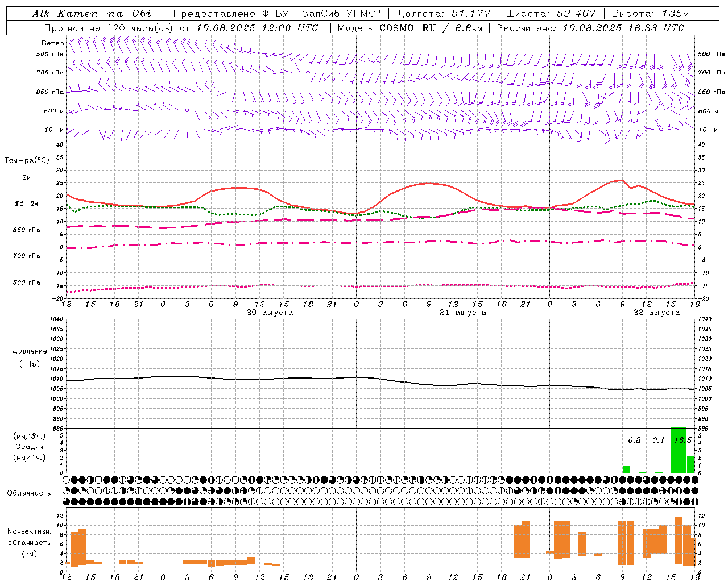Click the '2м' temperature legend entry
This screenshot has height=582, width=728.
(x=27, y=178)
